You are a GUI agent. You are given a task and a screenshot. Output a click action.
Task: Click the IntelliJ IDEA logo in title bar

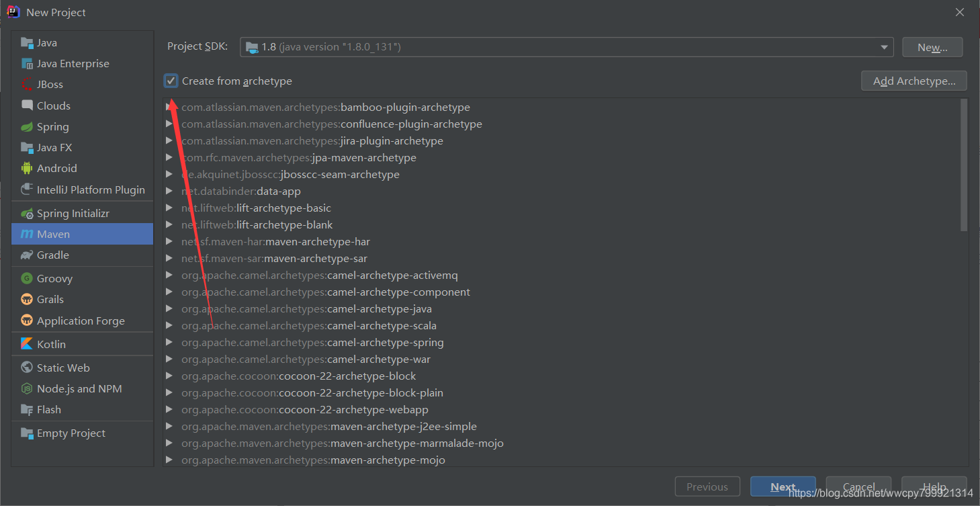[13, 12]
